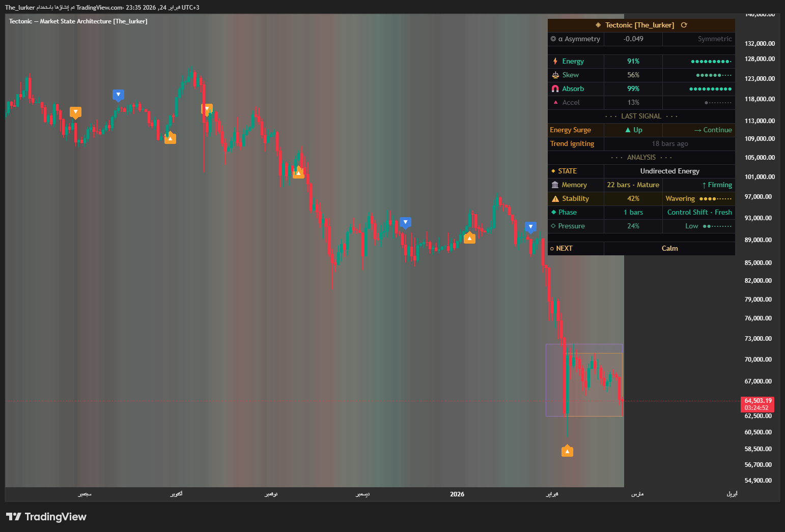This screenshot has width=785, height=532.
Task: Click the Stability value 42%
Action: (633, 198)
